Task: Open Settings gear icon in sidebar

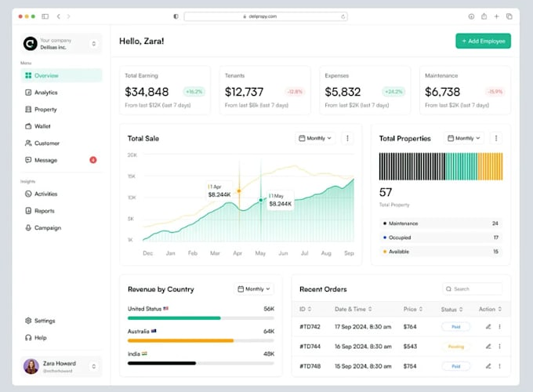Action: pos(28,321)
